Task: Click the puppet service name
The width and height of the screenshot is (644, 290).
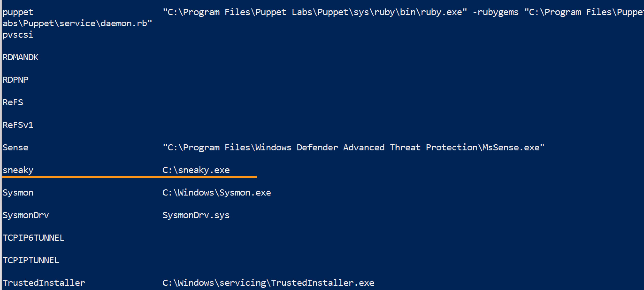Action: (18, 12)
